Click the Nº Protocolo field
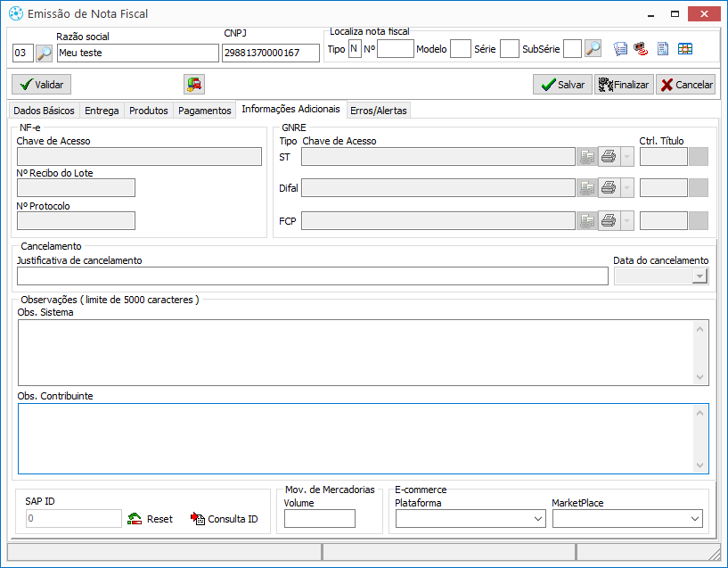This screenshot has width=728, height=568. point(76,221)
